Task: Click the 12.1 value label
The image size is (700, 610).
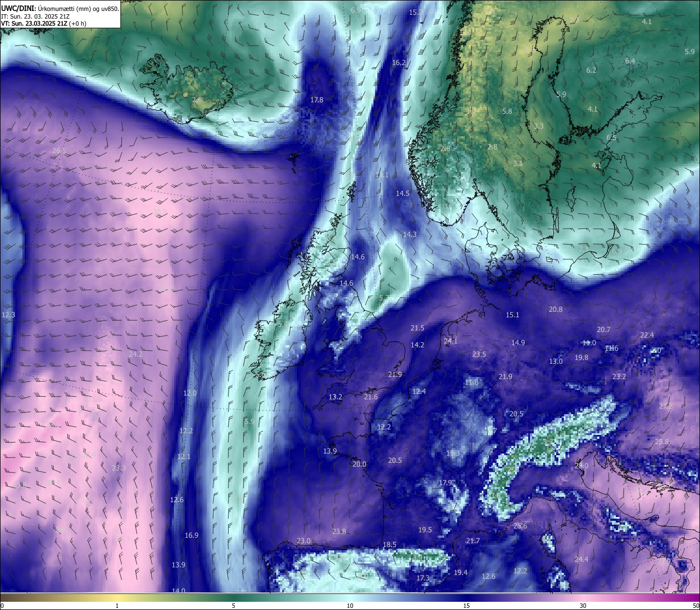Action: pyautogui.click(x=184, y=456)
